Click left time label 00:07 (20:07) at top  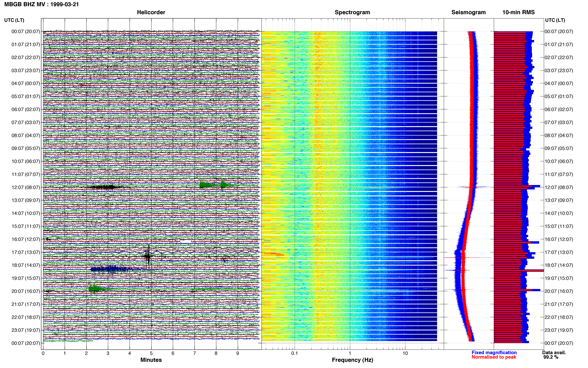click(x=26, y=31)
